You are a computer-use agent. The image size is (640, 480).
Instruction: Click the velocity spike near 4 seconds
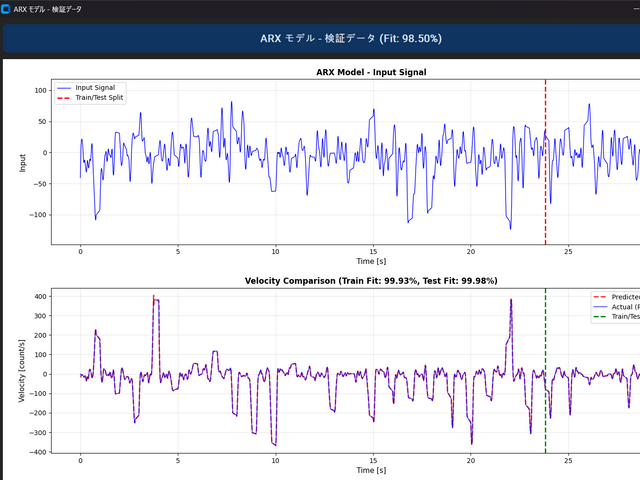(x=155, y=300)
